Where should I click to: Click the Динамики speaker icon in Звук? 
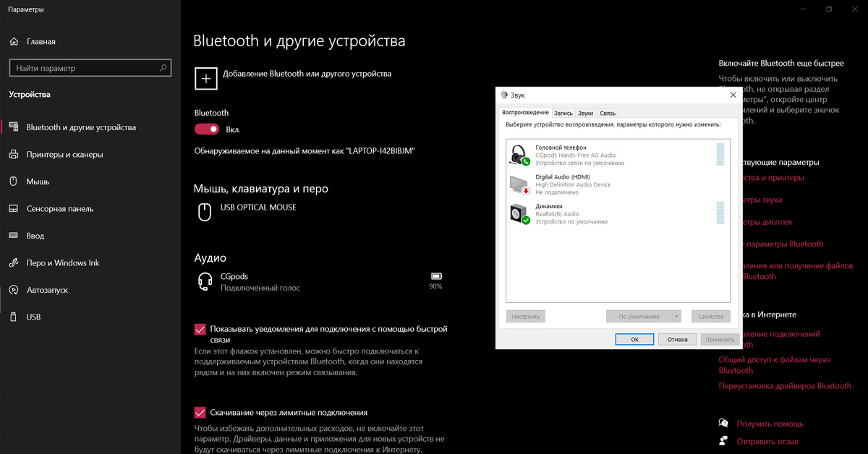(x=519, y=213)
